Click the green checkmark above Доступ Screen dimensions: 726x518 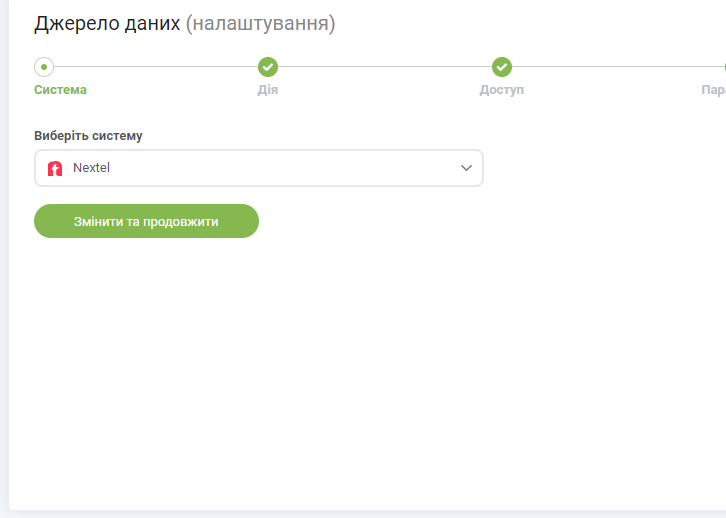pos(502,67)
